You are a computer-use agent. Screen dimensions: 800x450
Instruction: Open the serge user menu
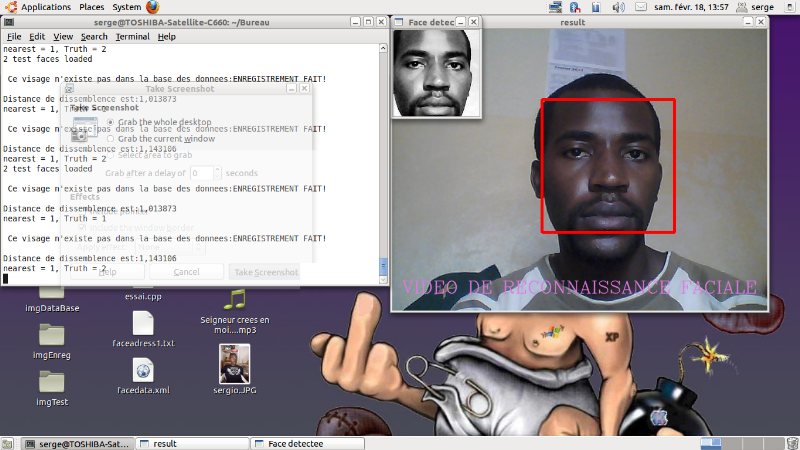point(757,7)
